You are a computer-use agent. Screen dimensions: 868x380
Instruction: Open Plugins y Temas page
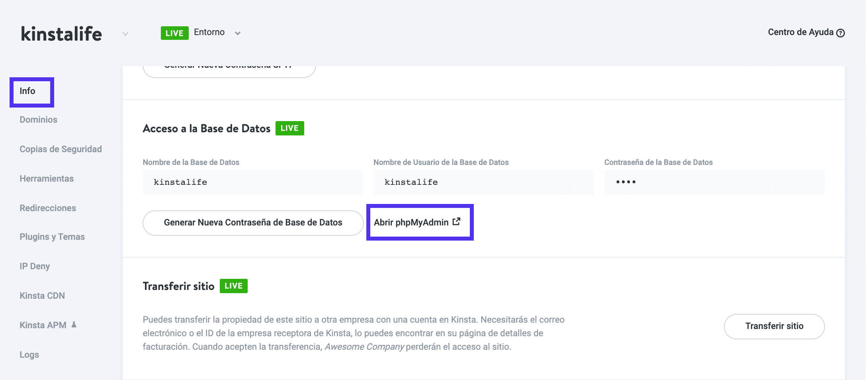pos(52,237)
